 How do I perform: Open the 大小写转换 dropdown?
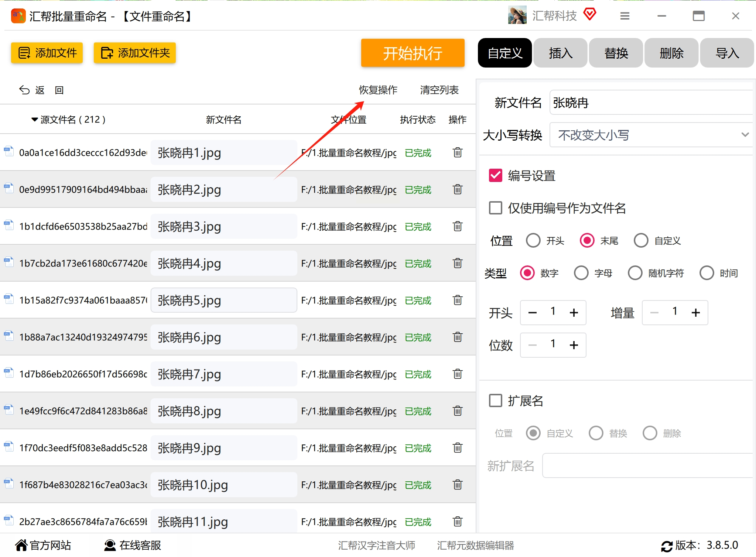[651, 135]
